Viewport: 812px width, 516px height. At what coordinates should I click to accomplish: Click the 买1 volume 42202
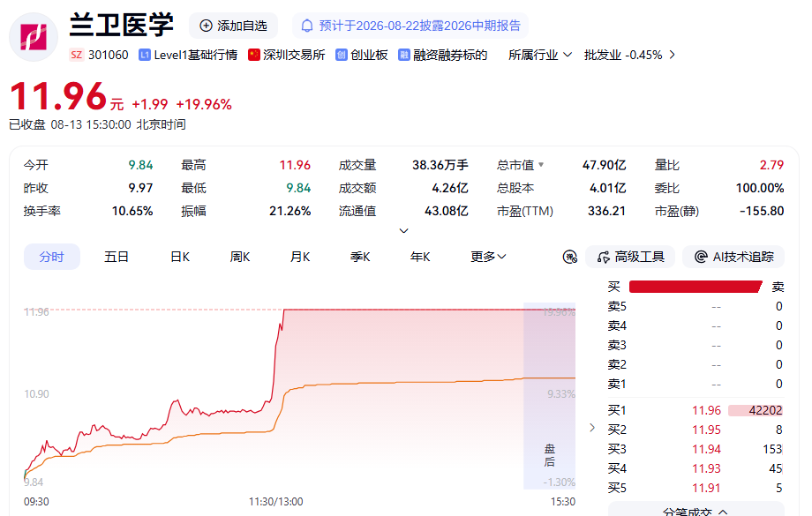[x=765, y=410]
